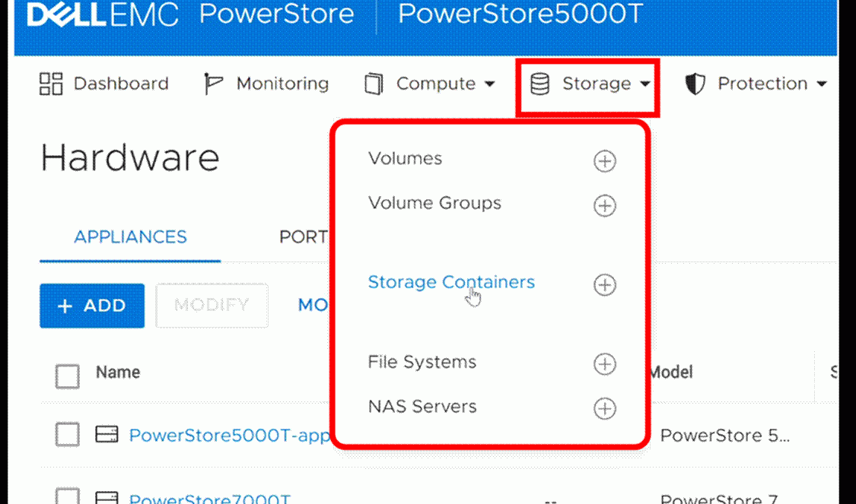This screenshot has height=504, width=856.
Task: Click the Protection shield icon
Action: pos(695,84)
